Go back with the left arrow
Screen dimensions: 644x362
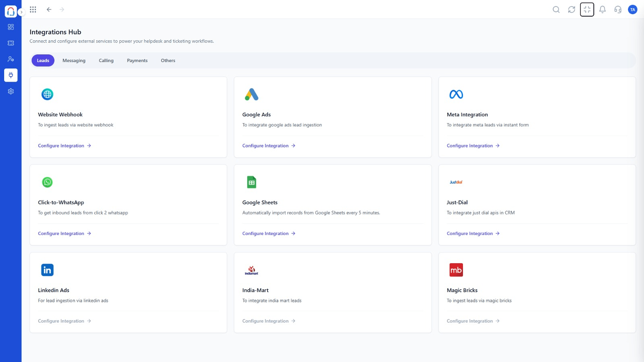(49, 9)
